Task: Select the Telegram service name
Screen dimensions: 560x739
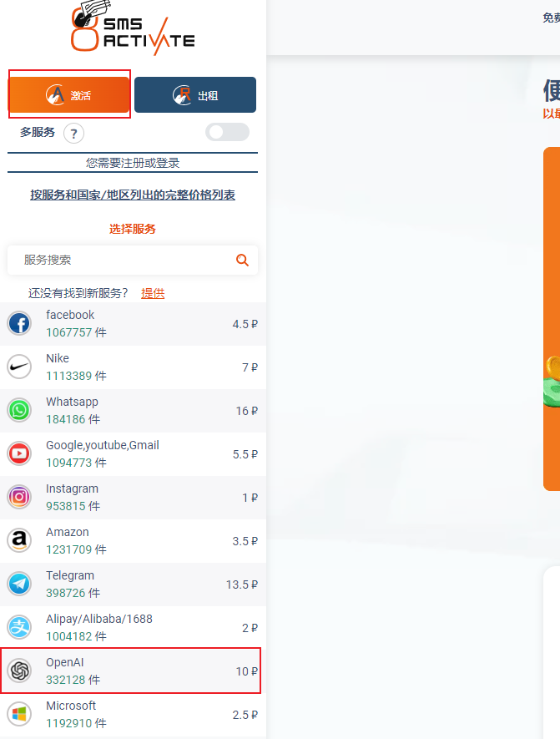Action: (70, 575)
